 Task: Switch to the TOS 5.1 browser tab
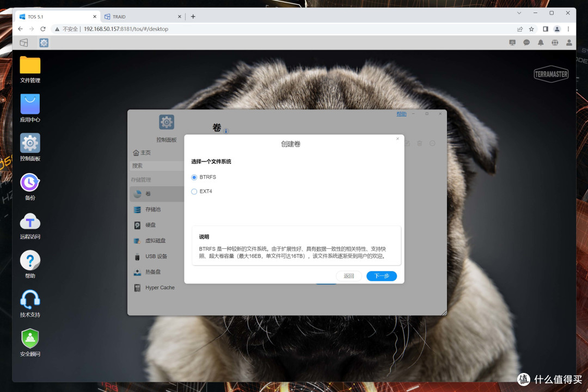click(58, 16)
